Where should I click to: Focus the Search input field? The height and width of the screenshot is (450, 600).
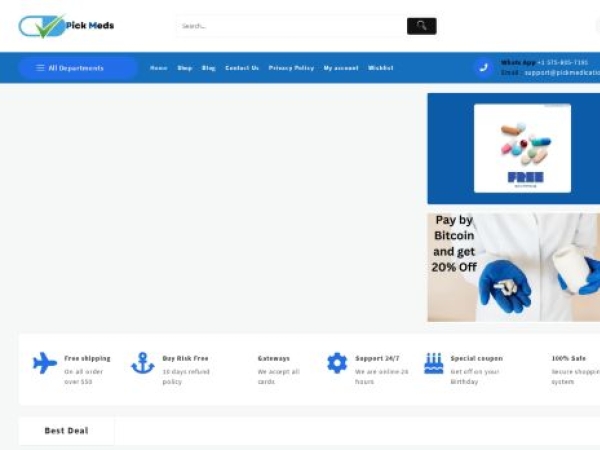291,26
